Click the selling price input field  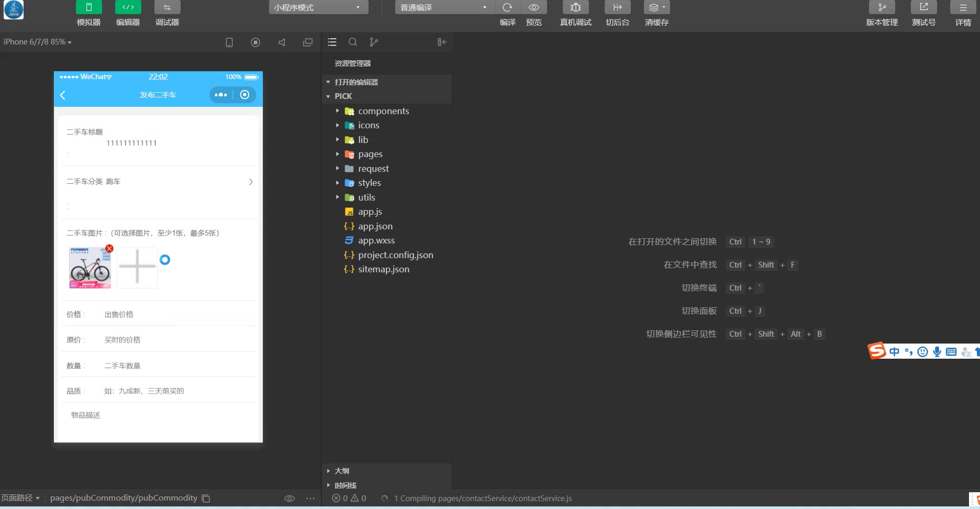click(x=180, y=315)
